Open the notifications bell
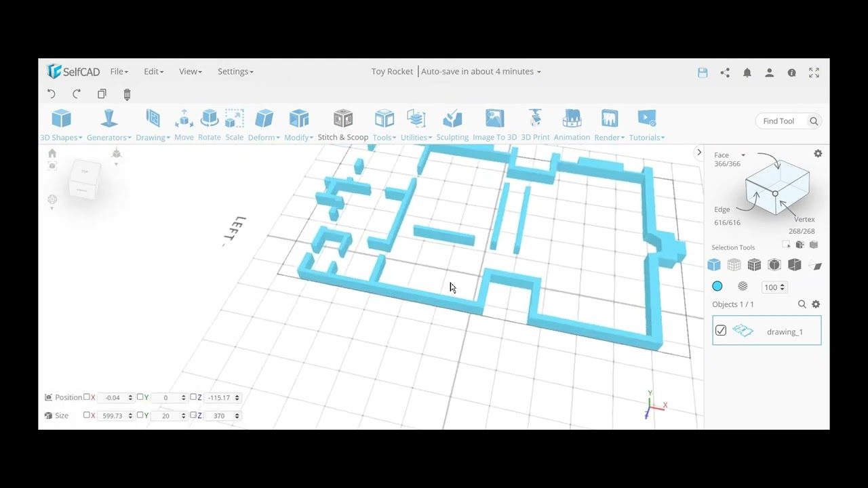This screenshot has width=868, height=488. pos(747,73)
